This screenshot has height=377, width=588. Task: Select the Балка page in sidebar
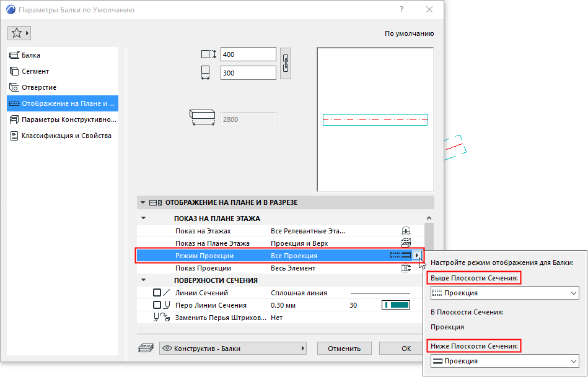click(63, 55)
